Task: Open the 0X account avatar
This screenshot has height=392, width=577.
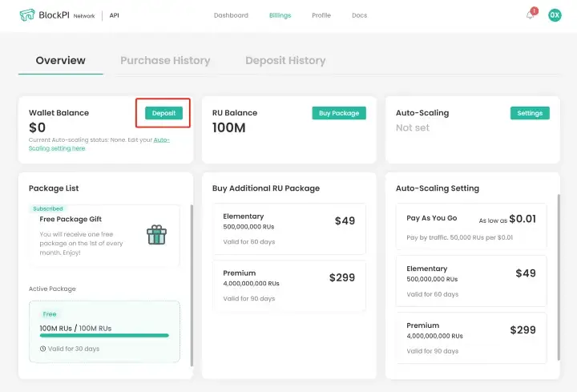Action: tap(555, 15)
